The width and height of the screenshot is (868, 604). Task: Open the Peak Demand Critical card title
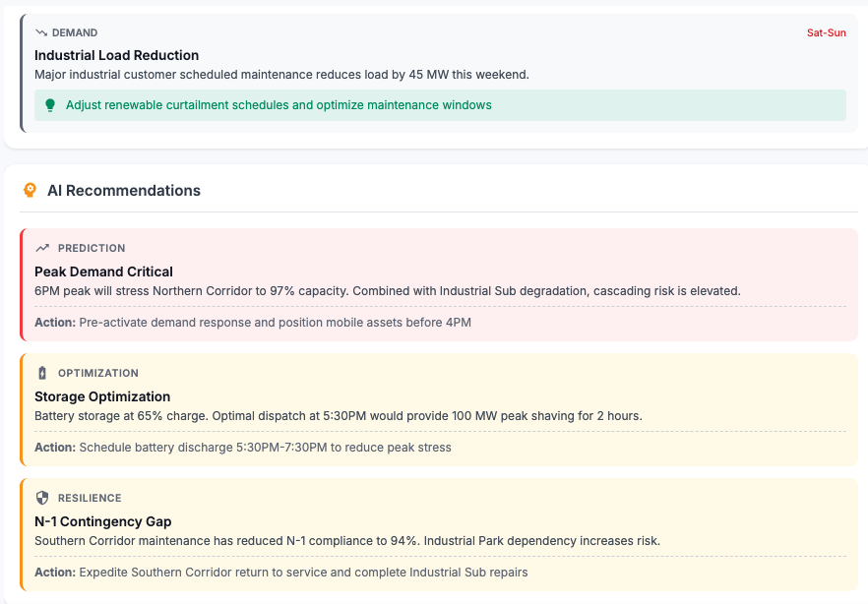(x=103, y=272)
